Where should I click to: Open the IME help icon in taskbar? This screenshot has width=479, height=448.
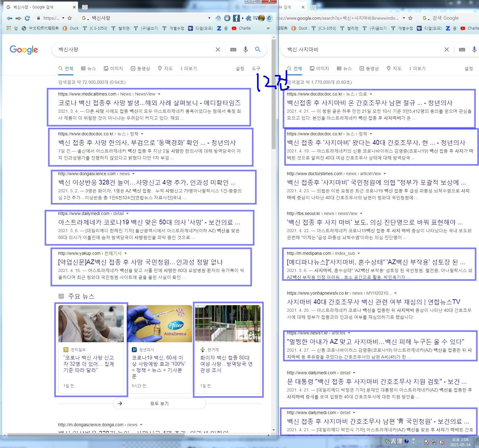pos(406,441)
